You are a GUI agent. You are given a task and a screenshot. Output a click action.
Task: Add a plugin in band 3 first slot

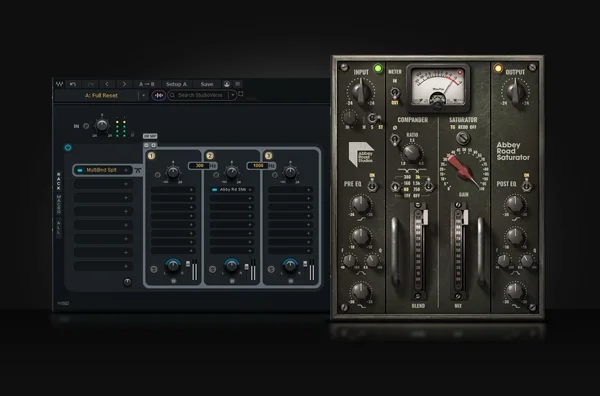click(290, 190)
